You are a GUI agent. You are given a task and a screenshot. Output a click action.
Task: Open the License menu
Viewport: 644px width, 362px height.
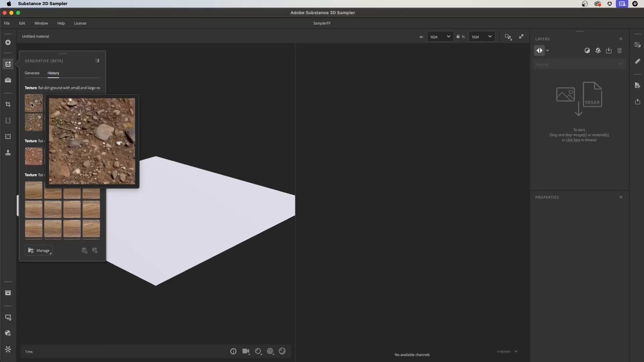pyautogui.click(x=80, y=23)
